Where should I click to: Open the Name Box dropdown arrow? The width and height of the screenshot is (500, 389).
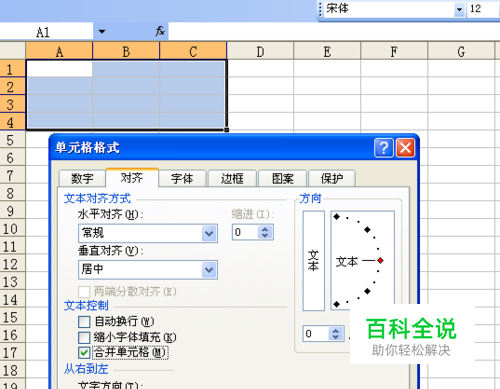click(x=102, y=32)
